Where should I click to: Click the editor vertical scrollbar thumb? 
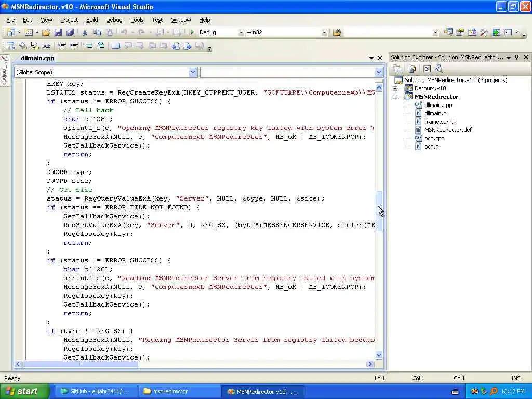pyautogui.click(x=379, y=211)
